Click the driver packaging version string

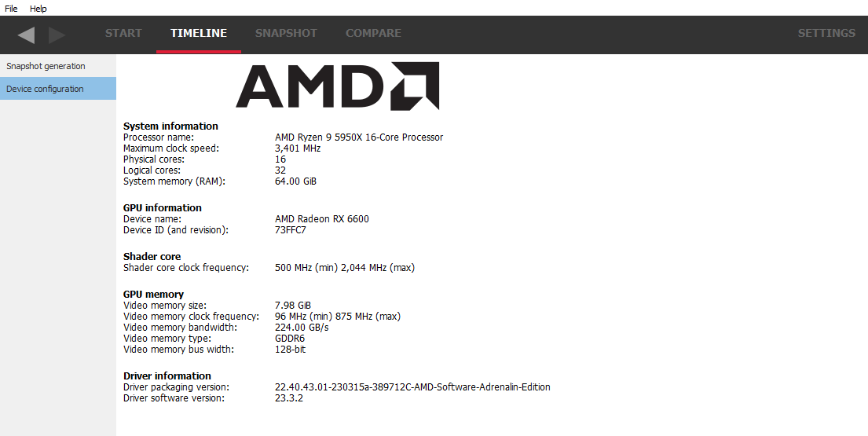click(412, 387)
